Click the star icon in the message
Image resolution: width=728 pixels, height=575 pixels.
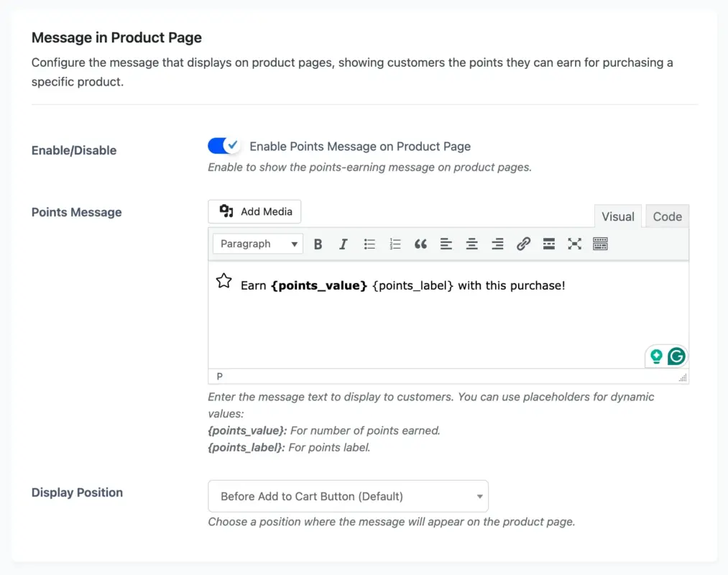[224, 280]
